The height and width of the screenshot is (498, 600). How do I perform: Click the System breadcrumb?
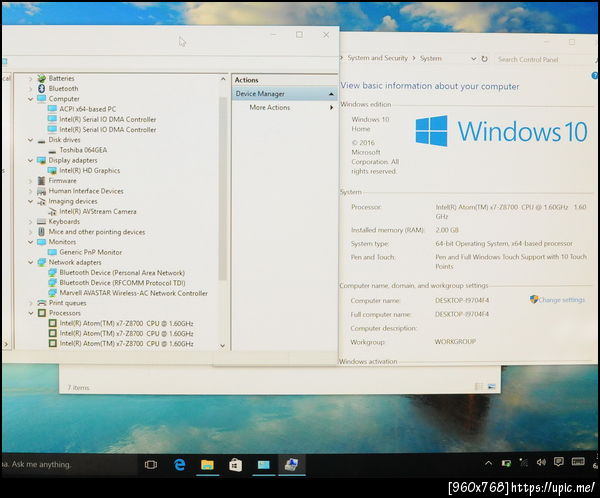(x=430, y=58)
